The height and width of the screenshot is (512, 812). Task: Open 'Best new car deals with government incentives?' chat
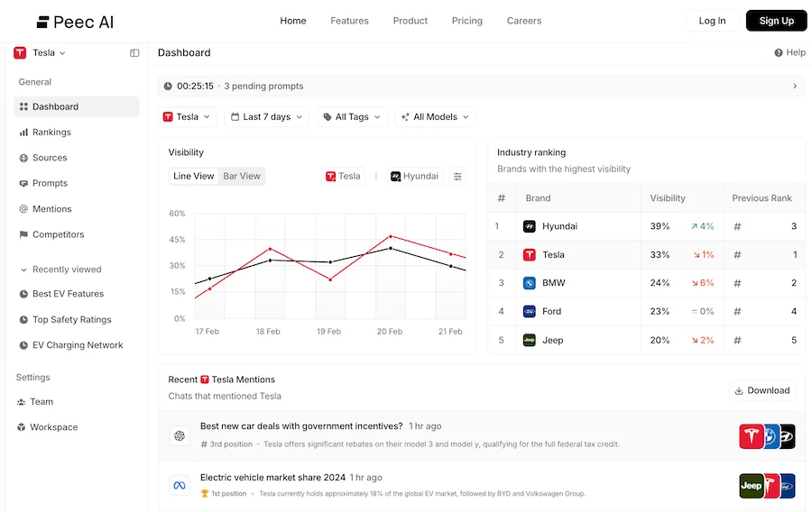301,426
